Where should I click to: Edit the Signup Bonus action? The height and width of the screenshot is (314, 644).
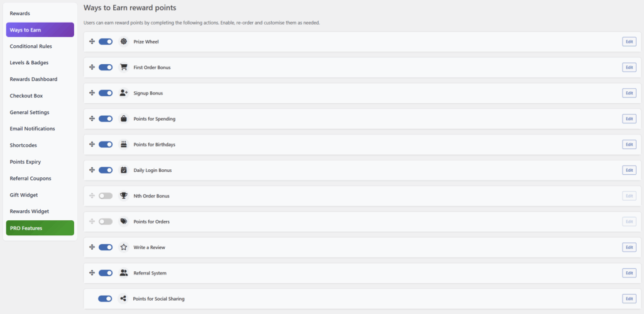click(629, 93)
